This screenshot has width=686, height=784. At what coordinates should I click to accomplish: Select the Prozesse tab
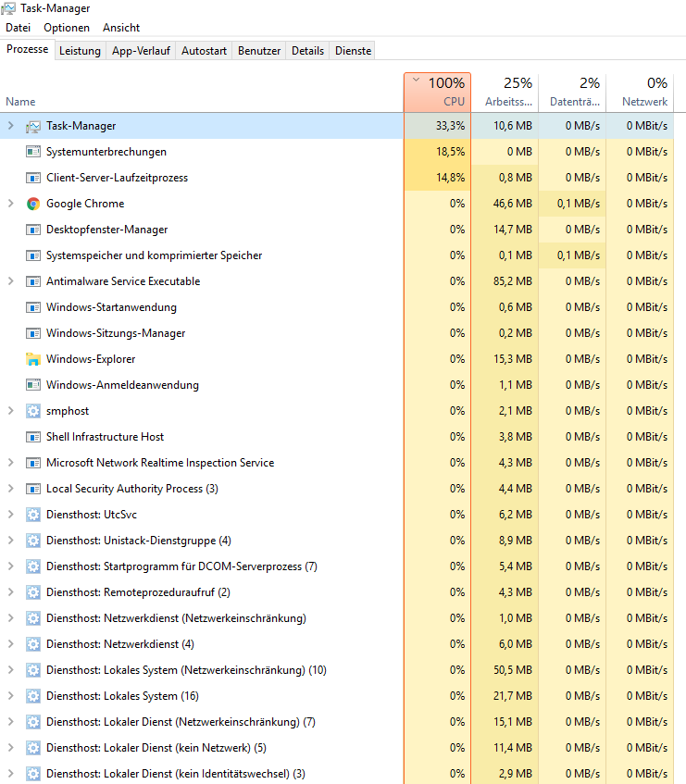pyautogui.click(x=28, y=49)
